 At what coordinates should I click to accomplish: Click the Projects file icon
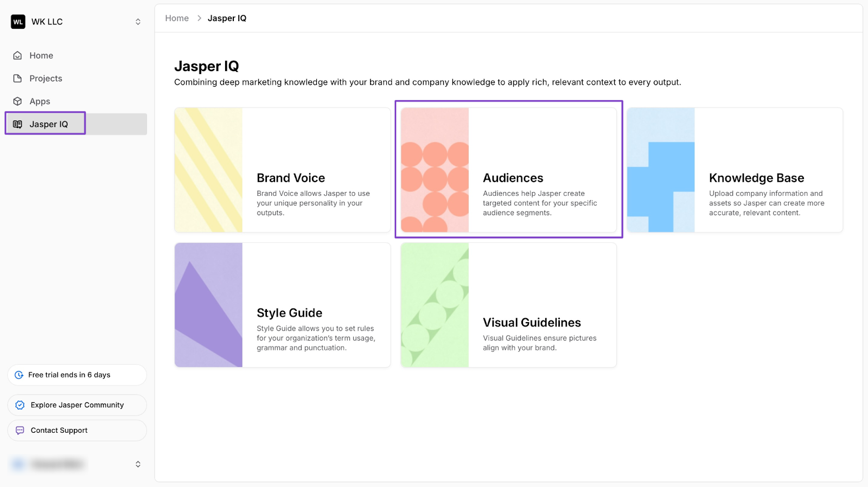17,79
